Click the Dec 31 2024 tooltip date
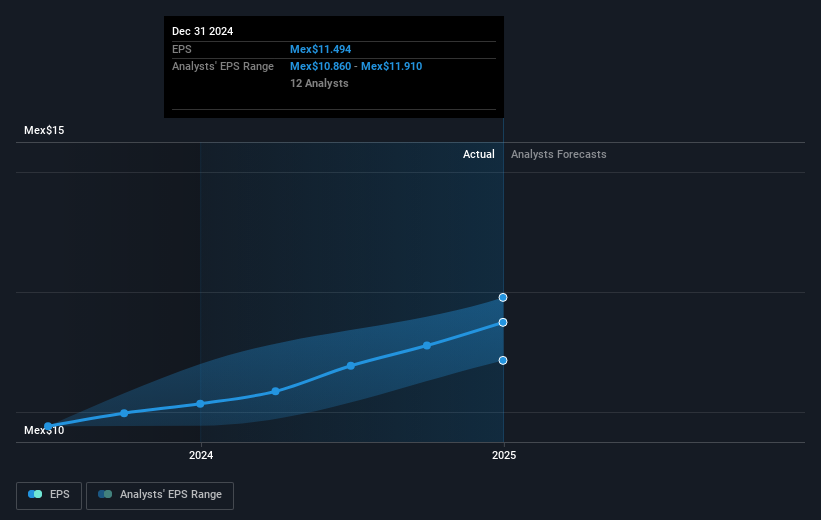 [203, 31]
